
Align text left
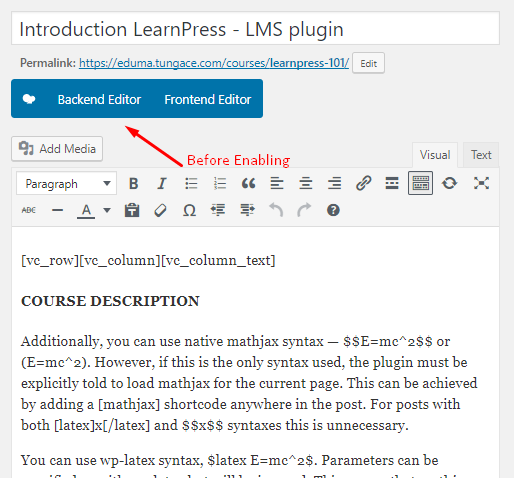277,183
